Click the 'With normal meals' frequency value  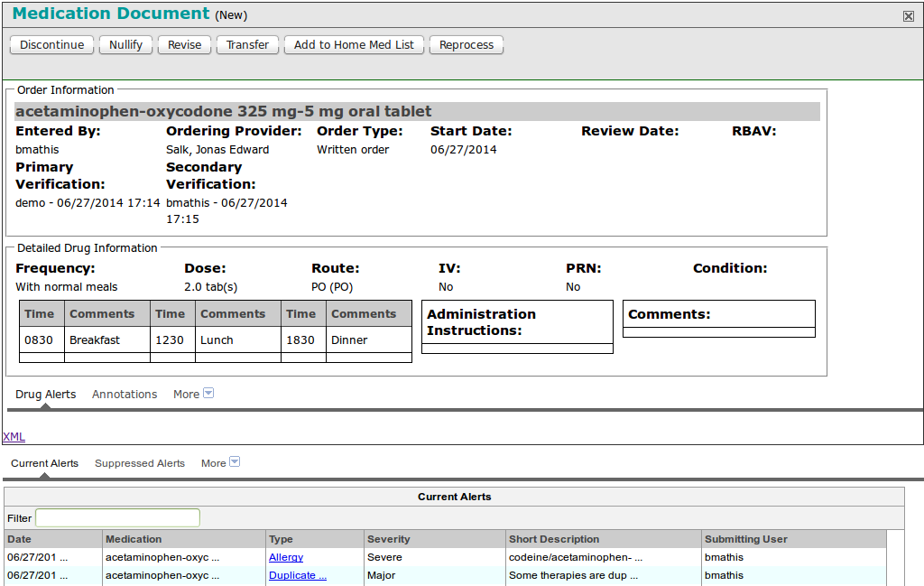point(67,287)
